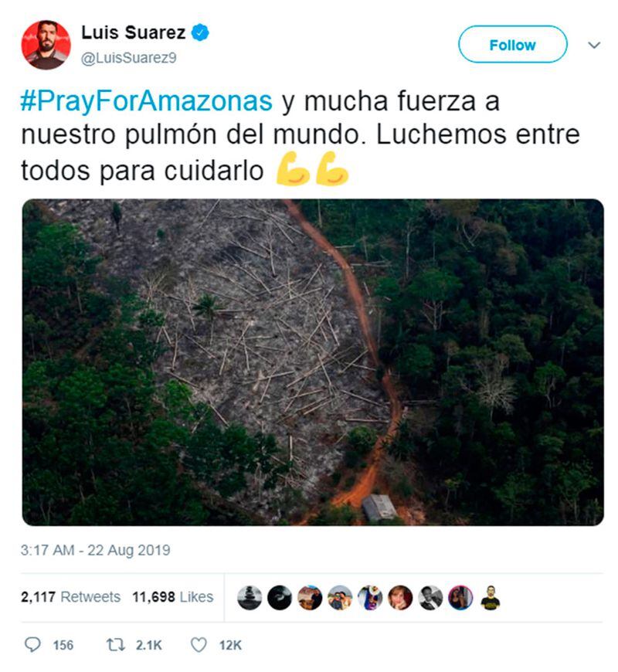Click the reply speech bubble icon

[x=32, y=644]
